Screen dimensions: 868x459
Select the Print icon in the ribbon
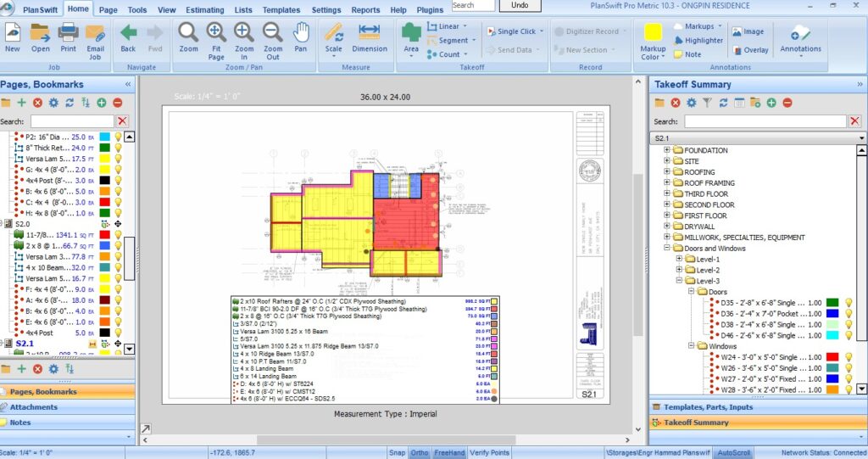68,37
